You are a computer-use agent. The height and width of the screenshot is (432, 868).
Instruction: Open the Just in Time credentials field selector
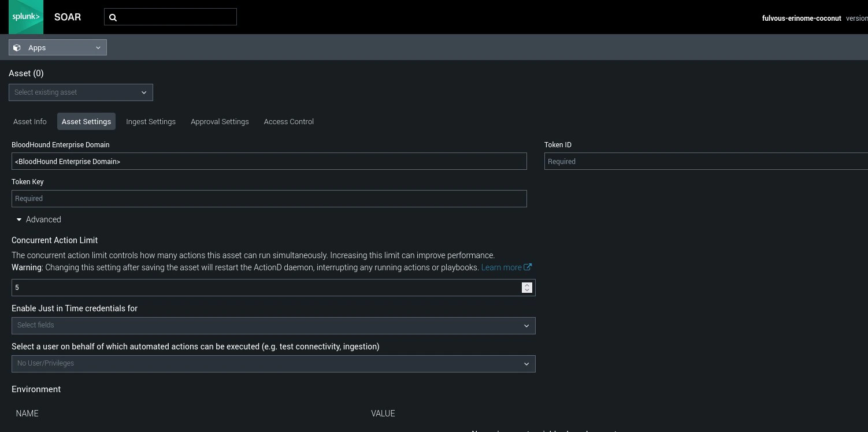click(x=273, y=325)
